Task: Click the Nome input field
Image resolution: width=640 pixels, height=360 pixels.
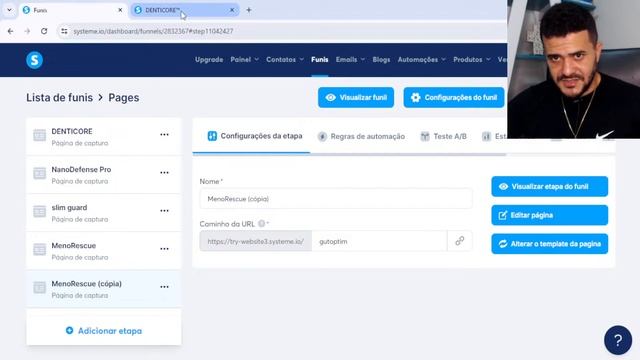Action: (336, 199)
